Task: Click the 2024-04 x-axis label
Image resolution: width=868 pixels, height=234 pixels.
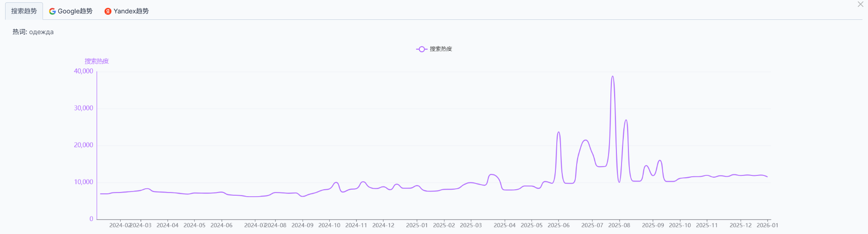Action: (167, 225)
